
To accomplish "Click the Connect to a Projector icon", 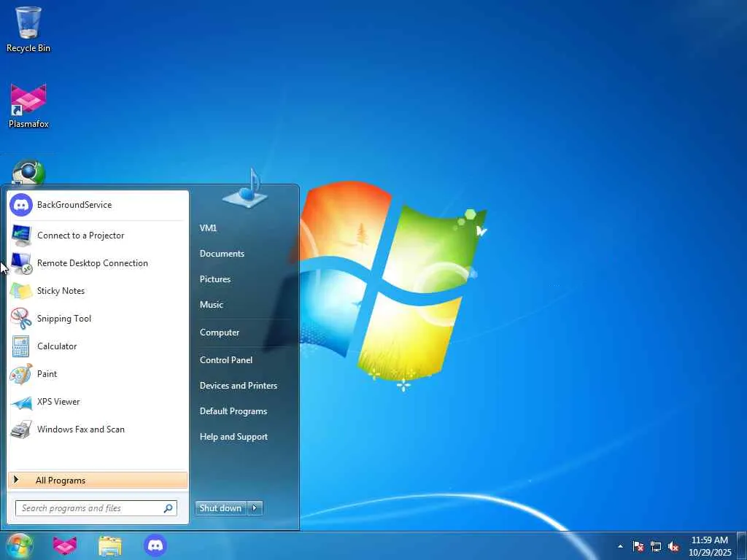I will [21, 236].
